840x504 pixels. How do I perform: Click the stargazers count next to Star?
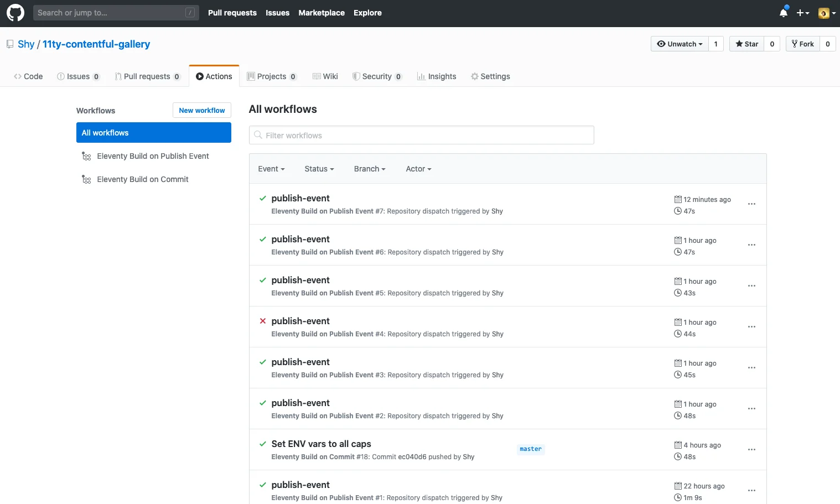coord(772,44)
